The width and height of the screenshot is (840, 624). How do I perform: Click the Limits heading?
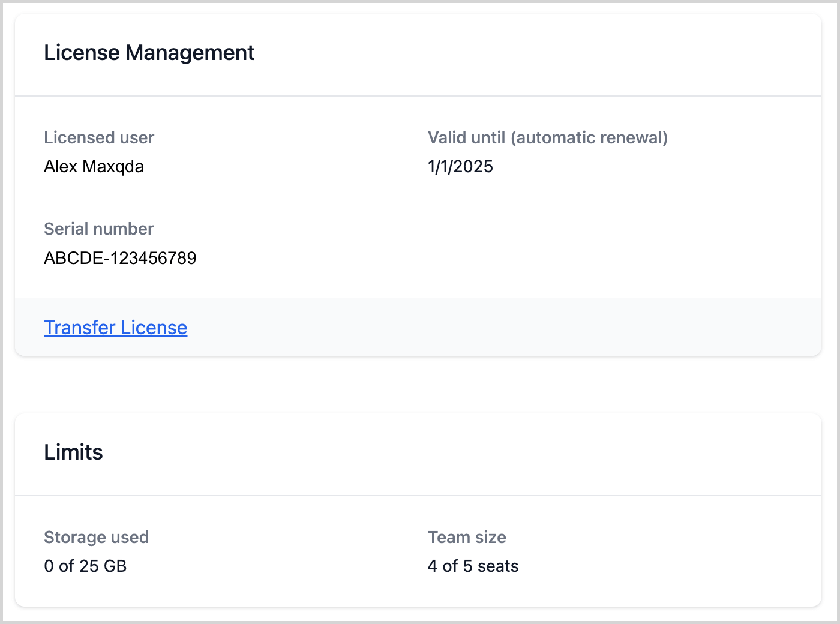(73, 453)
